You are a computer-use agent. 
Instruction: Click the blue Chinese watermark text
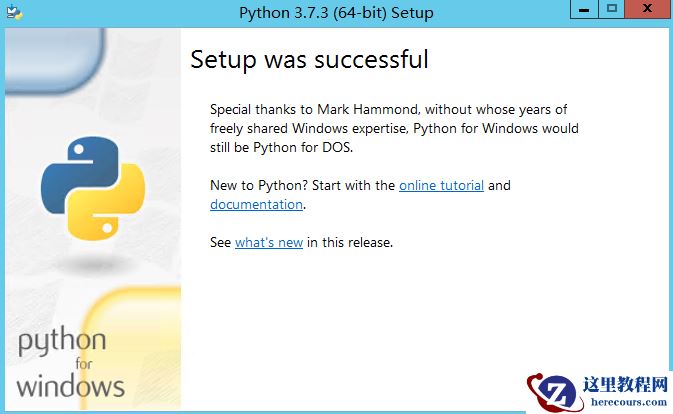629,383
